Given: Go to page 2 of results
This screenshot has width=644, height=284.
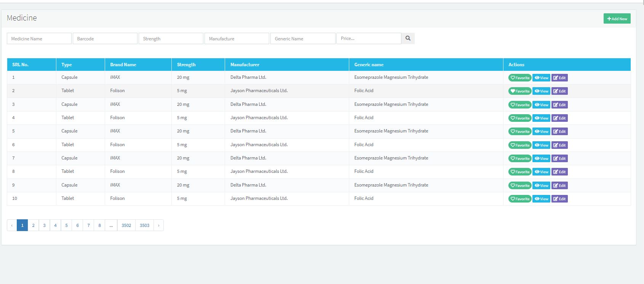Looking at the screenshot, I should click(33, 225).
